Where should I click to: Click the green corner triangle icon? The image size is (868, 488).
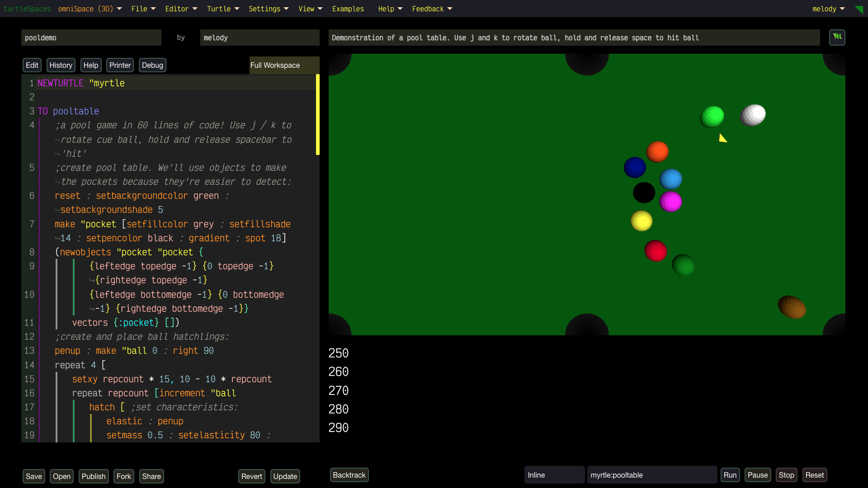pyautogui.click(x=859, y=9)
